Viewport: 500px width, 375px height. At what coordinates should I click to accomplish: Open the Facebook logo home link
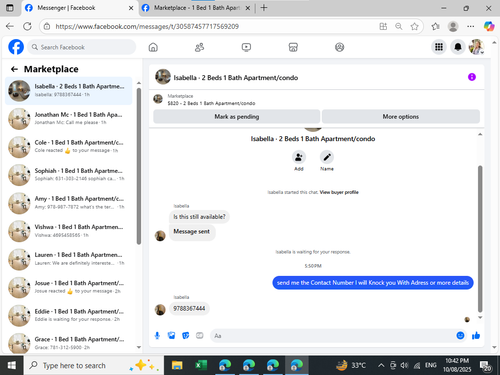click(x=16, y=47)
